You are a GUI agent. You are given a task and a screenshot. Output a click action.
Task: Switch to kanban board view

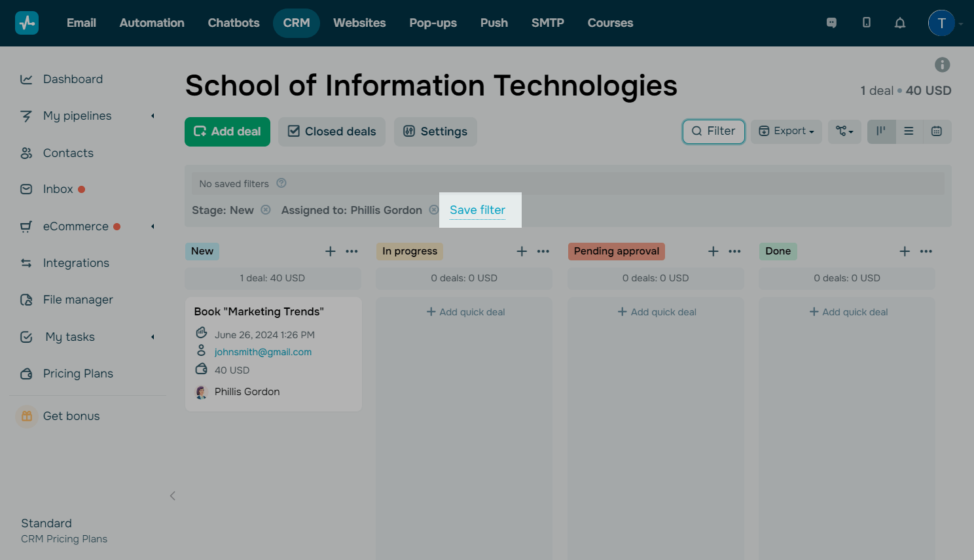click(881, 131)
